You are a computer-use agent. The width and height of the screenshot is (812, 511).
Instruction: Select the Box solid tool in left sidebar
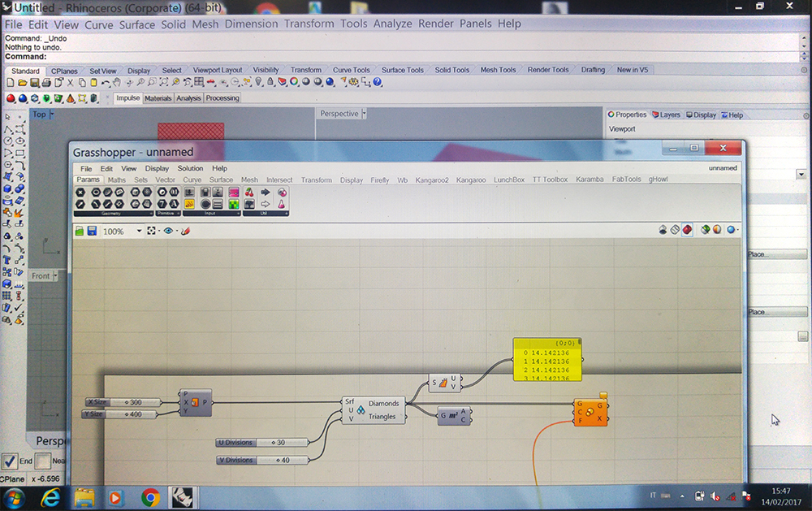click(8, 188)
